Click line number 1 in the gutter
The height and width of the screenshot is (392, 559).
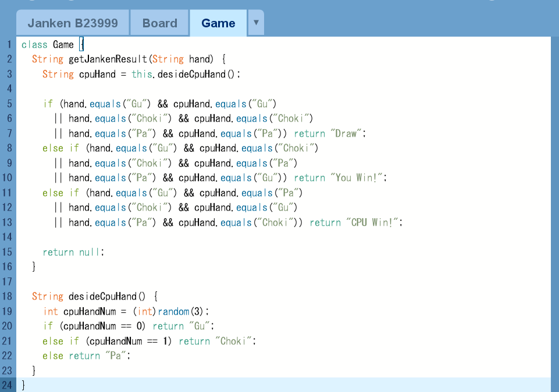click(x=9, y=45)
